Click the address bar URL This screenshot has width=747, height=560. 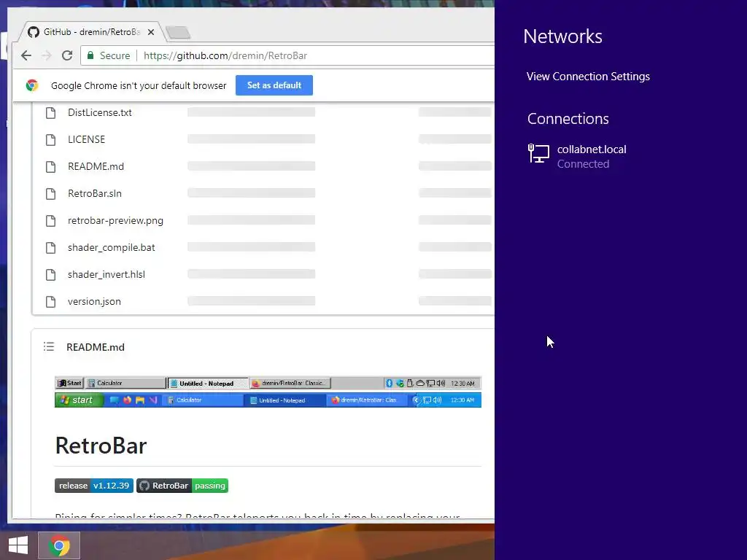pyautogui.click(x=225, y=55)
